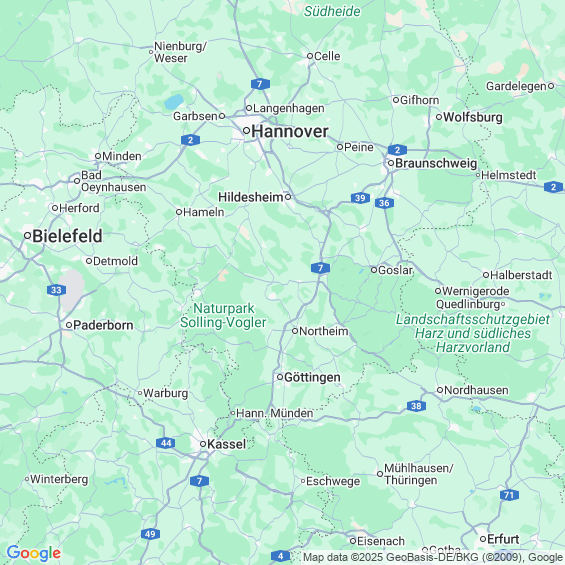565x565 pixels.
Task: Click the Google logo
Action: click(x=34, y=553)
